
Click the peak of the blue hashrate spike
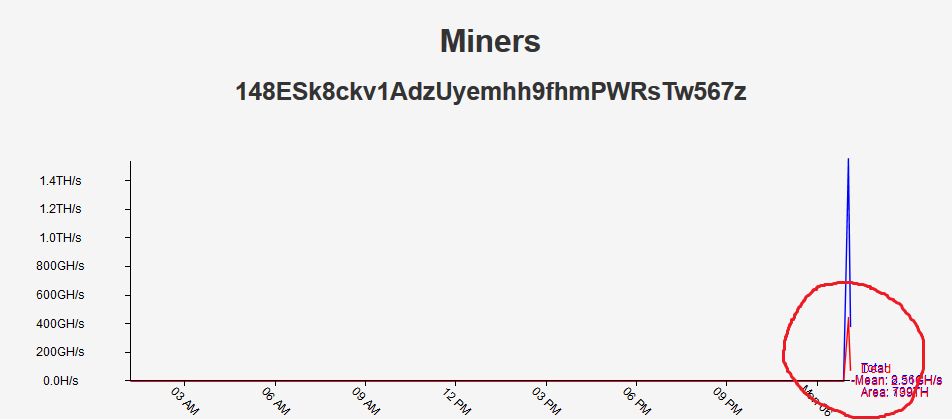pos(848,160)
